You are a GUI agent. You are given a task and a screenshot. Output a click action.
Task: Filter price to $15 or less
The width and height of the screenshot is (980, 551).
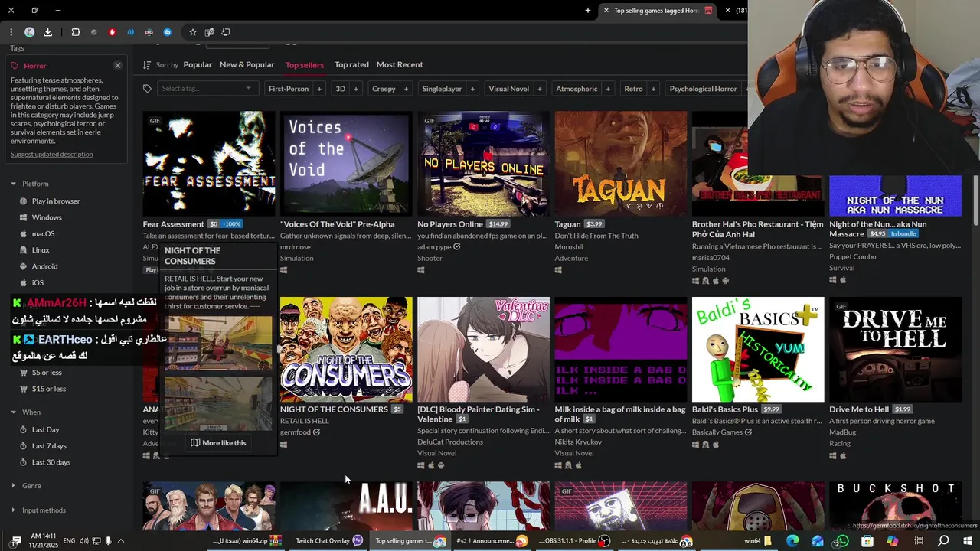pos(48,389)
